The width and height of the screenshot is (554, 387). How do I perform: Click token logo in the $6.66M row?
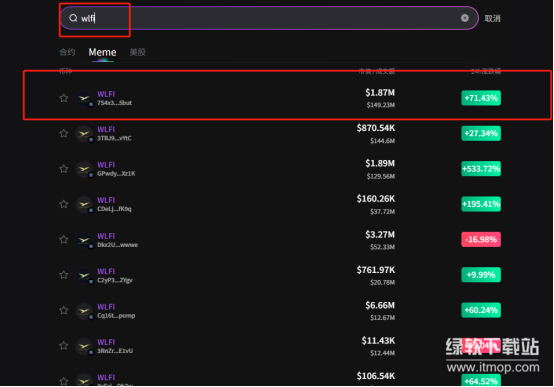[84, 311]
